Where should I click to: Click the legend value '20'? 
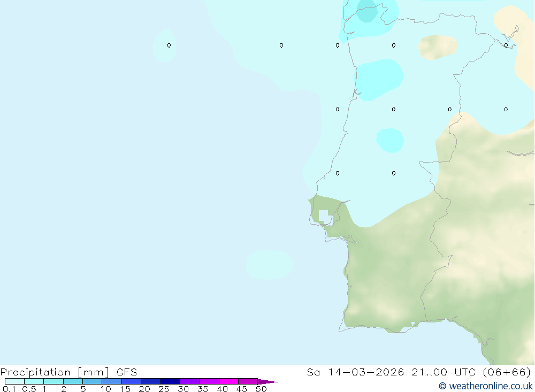[x=144, y=389]
